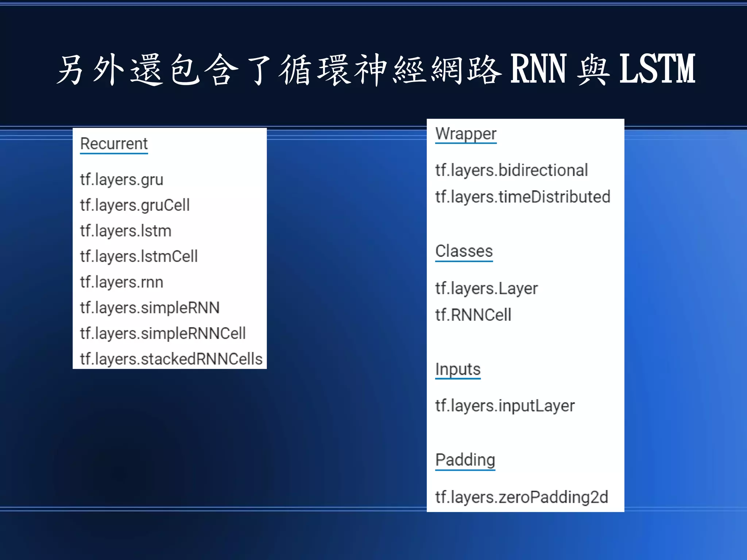747x560 pixels.
Task: Select tf.layers.simpleRNN in the list
Action: click(150, 308)
